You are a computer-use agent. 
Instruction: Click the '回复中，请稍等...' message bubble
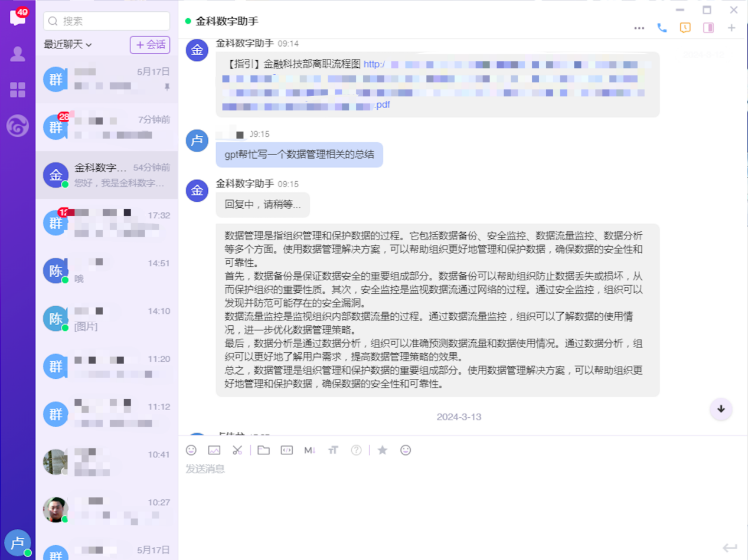[263, 205]
